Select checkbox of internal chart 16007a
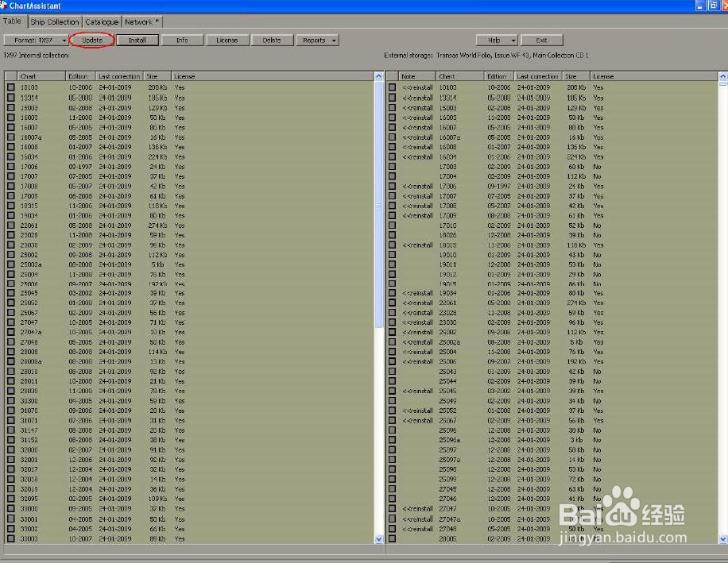Screen dimensions: 728x563 point(10,137)
